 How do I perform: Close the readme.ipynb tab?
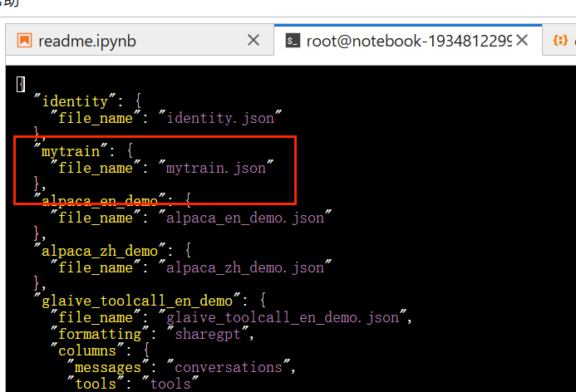(x=254, y=40)
